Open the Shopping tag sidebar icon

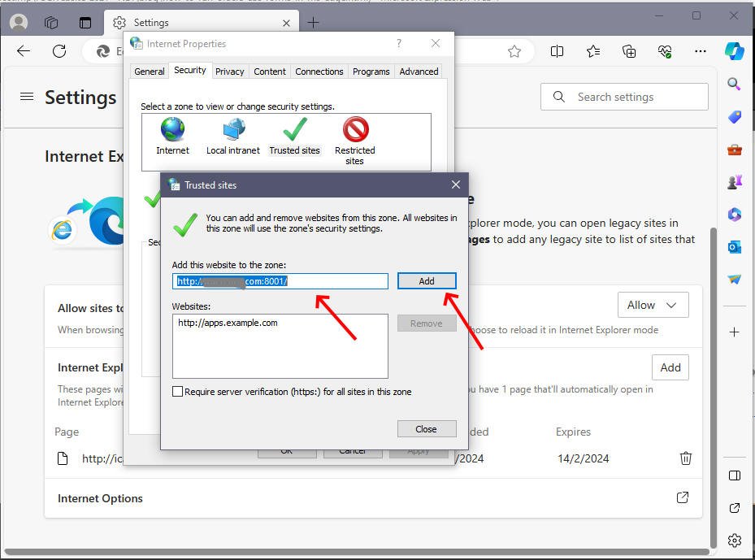click(735, 117)
